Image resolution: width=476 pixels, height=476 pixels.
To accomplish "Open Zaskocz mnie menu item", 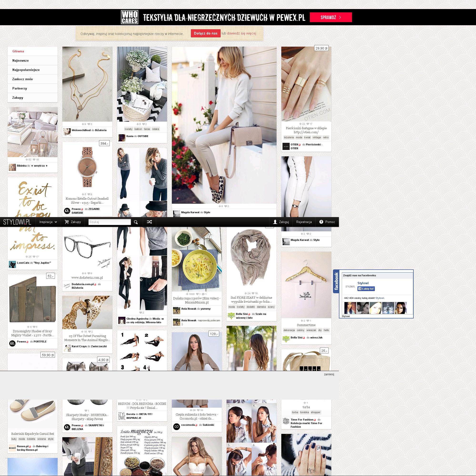I will (22, 79).
